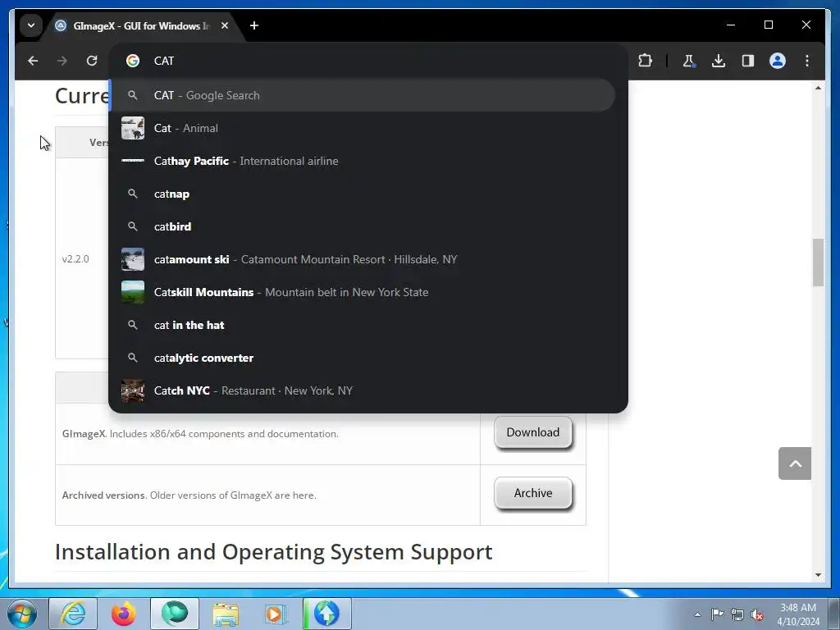The image size is (840, 630).
Task: Open the Chrome three-dot menu
Action: pyautogui.click(x=807, y=61)
